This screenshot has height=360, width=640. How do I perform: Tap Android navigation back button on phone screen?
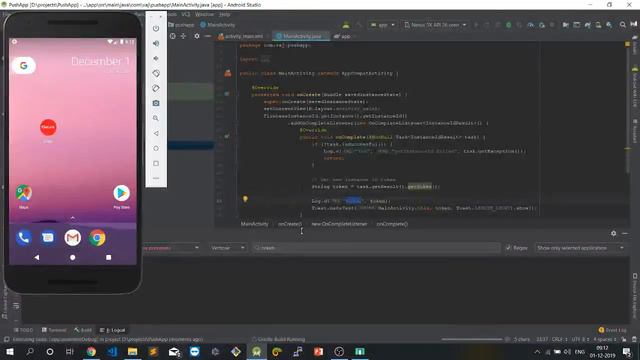click(x=37, y=258)
